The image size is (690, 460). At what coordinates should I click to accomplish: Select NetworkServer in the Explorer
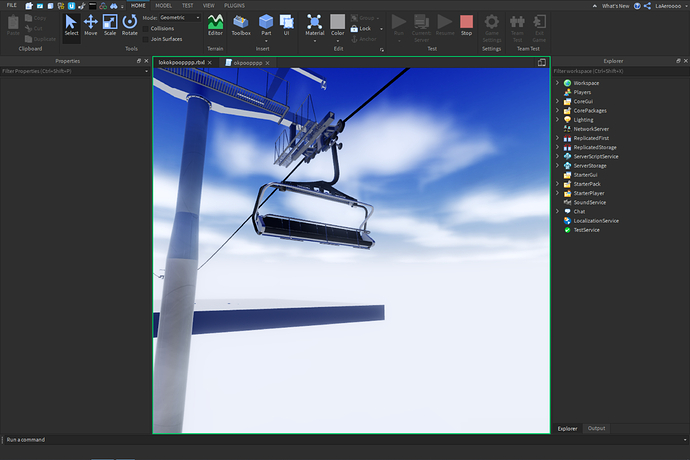tap(591, 129)
